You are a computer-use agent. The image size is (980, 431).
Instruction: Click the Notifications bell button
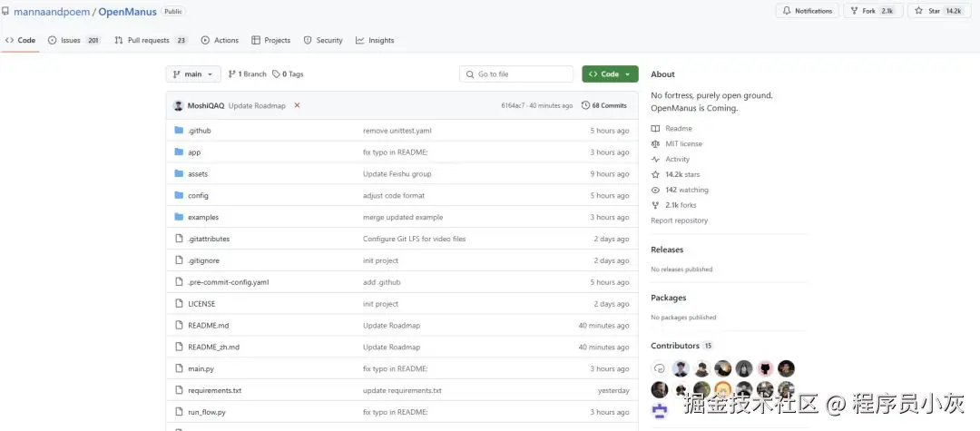(x=807, y=11)
